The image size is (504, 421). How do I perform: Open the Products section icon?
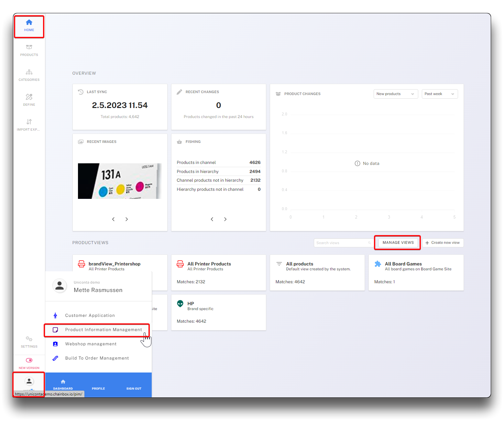point(29,47)
